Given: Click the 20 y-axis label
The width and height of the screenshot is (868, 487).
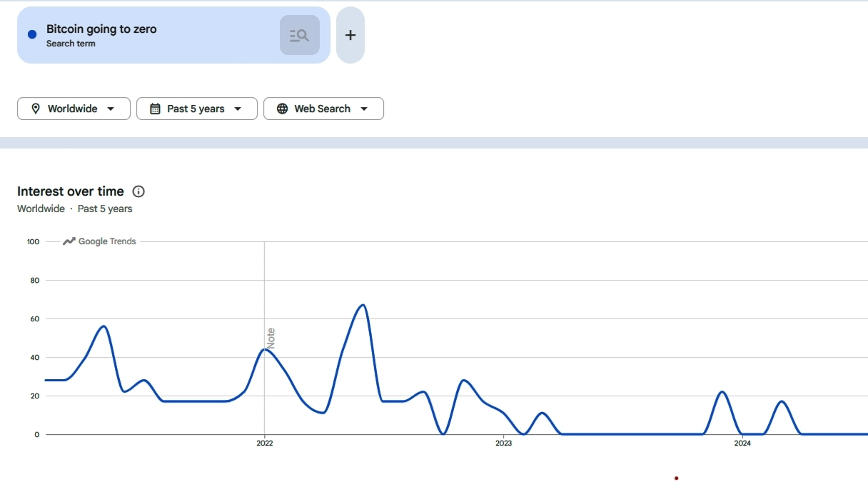Looking at the screenshot, I should 35,396.
